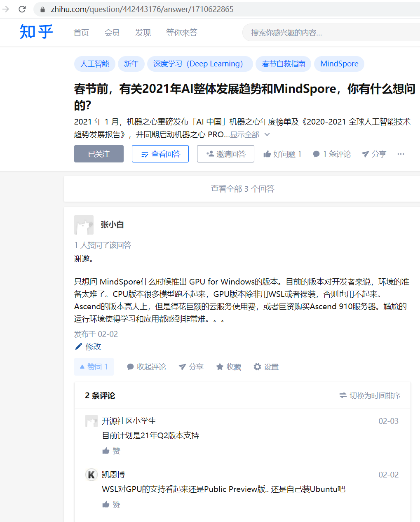Click the comment text 目前计划是21年Q2版本支持
The image size is (420, 522).
pos(150,435)
